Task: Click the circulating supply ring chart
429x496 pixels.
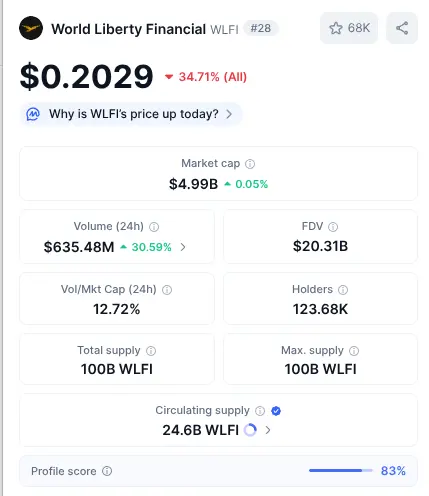Action: pos(250,430)
